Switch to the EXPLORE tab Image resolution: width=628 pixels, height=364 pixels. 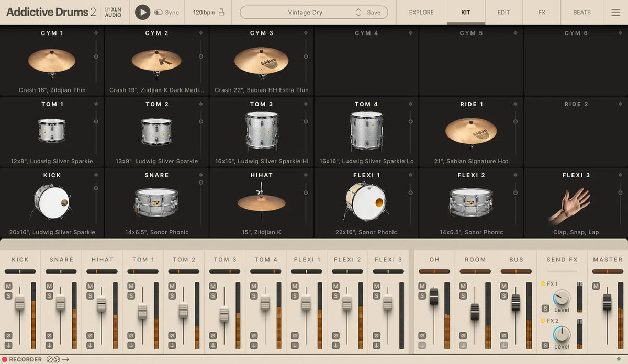[x=421, y=12]
